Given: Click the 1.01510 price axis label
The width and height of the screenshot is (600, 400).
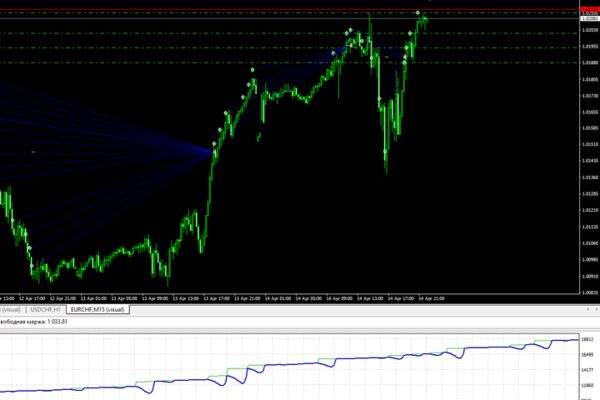Looking at the screenshot, I should click(x=590, y=144).
